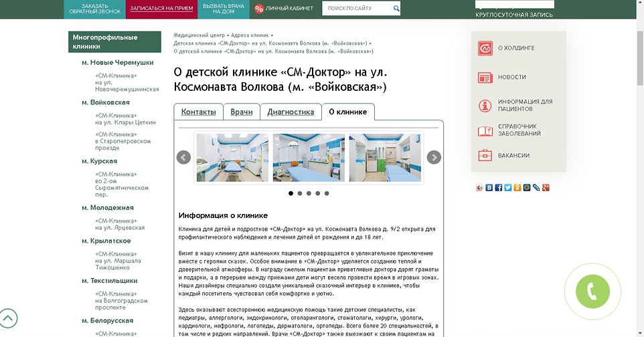Click the green phone call widget
Image resolution: width=644 pixels, height=337 pixels.
point(592,291)
